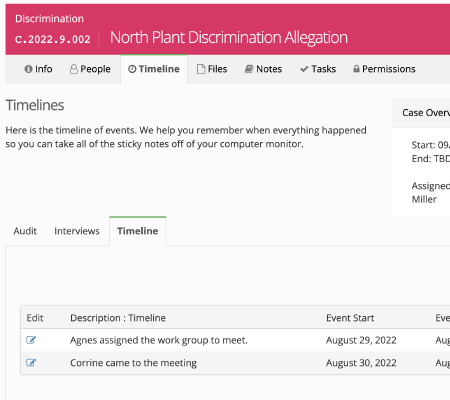Click the Edit column header
450x400 pixels.
[x=35, y=318]
